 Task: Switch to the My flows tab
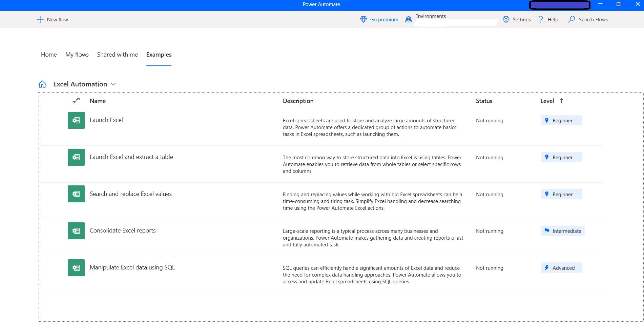[77, 55]
